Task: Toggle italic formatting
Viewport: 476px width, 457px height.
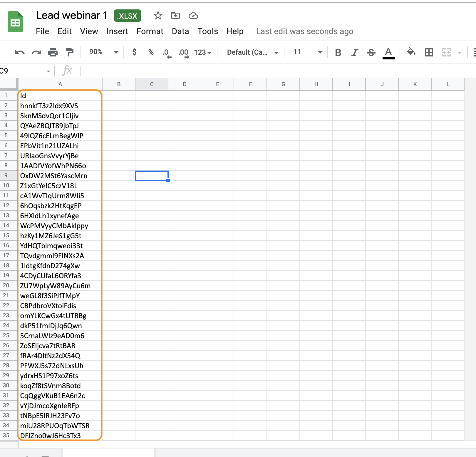Action: click(x=355, y=53)
